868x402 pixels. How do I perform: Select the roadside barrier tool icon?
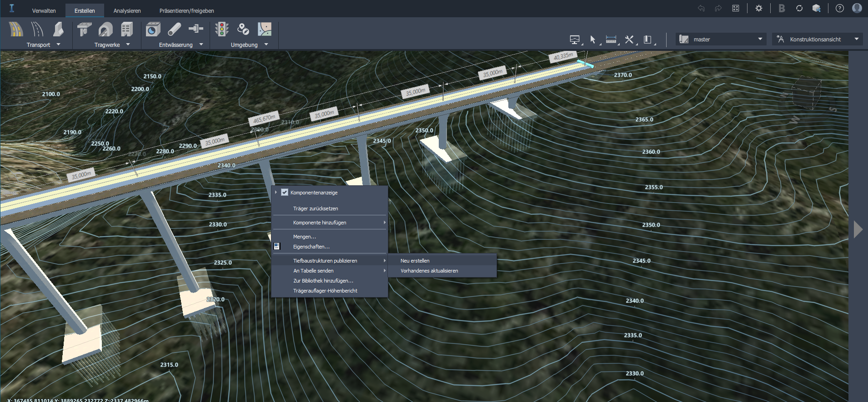tap(58, 29)
